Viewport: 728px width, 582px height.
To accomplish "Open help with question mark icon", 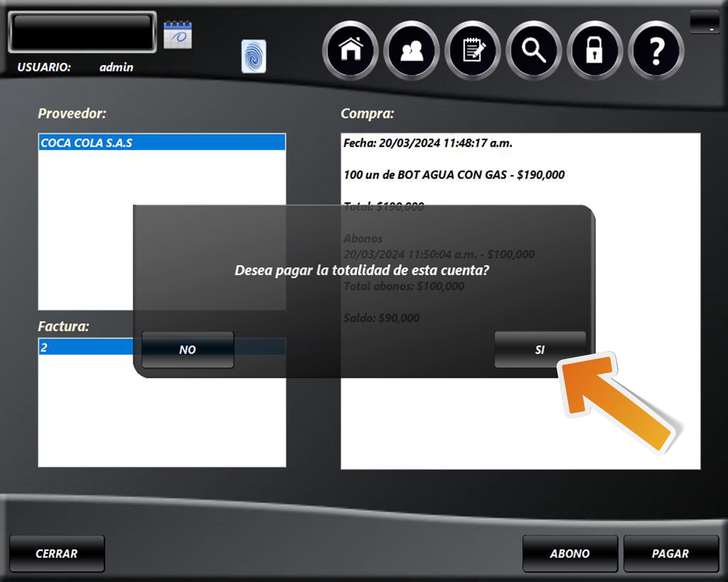I will [656, 51].
